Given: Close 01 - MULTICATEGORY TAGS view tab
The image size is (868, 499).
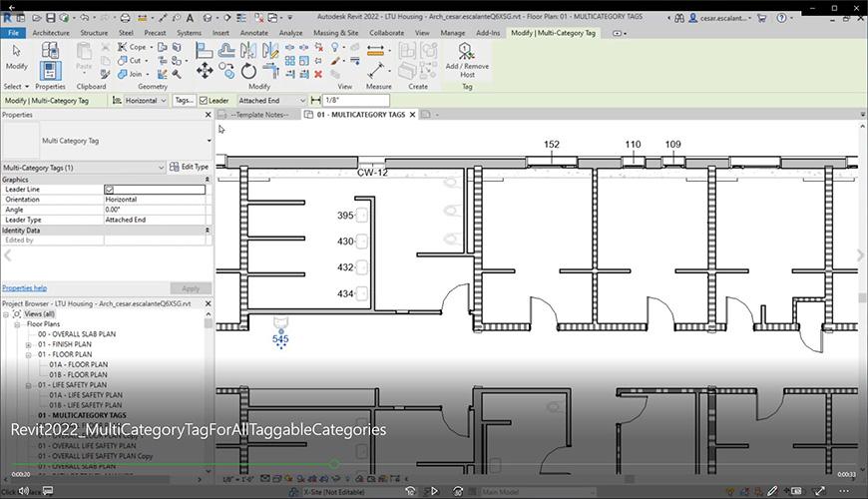Looking at the screenshot, I should 412,115.
